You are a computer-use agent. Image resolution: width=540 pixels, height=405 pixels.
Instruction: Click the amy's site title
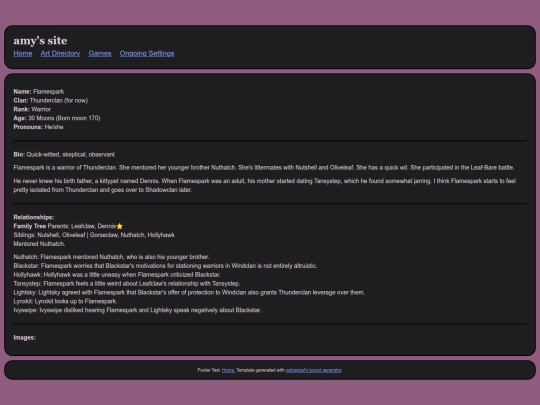[40, 41]
